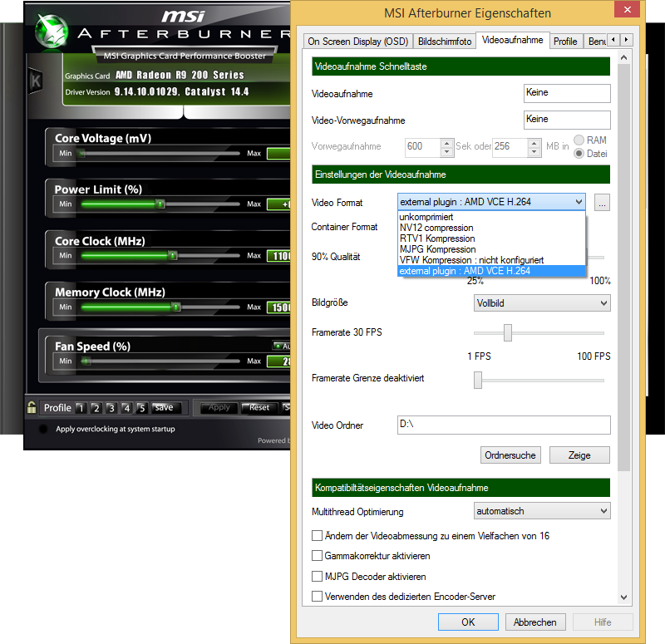665x644 pixels.
Task: Click the Power Limit slider thumb
Action: [x=160, y=204]
